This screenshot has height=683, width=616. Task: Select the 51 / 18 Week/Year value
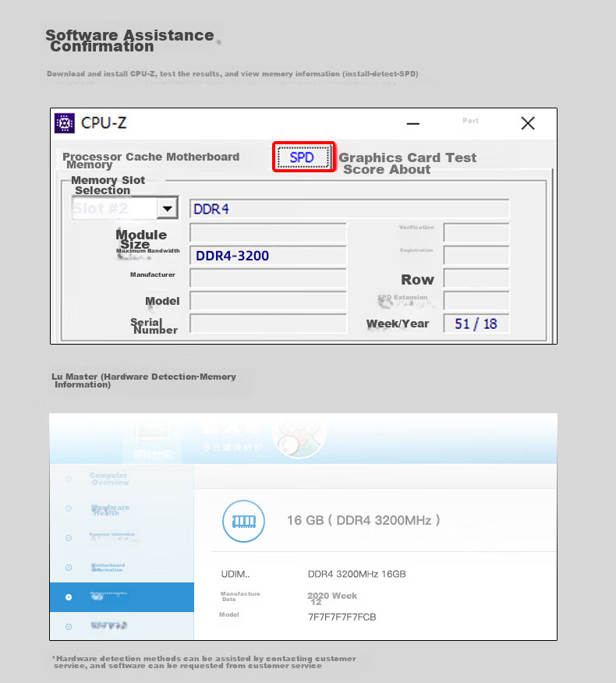(476, 324)
